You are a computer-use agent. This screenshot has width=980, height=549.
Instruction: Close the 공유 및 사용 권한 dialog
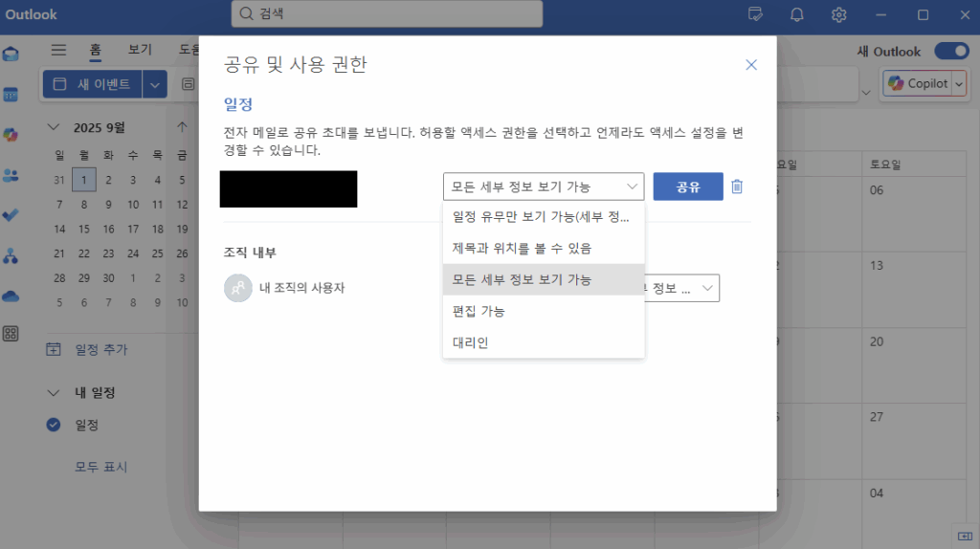coord(751,65)
